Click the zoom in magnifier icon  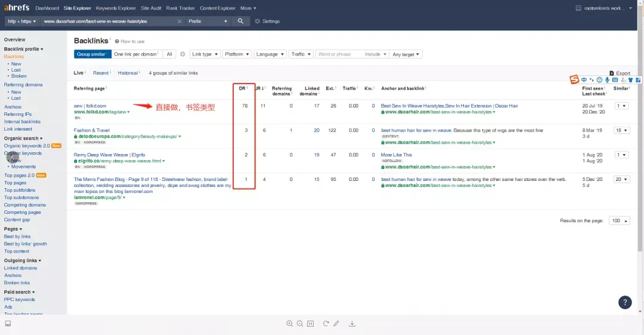click(290, 324)
